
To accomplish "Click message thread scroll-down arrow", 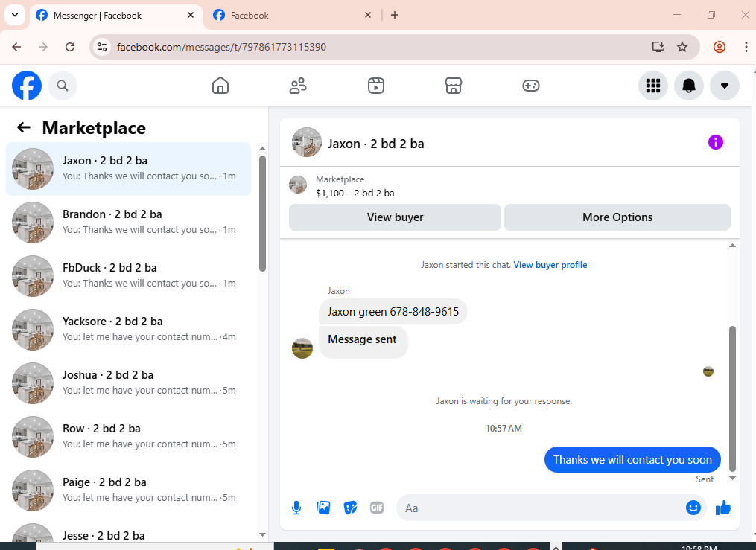I will click(x=732, y=479).
